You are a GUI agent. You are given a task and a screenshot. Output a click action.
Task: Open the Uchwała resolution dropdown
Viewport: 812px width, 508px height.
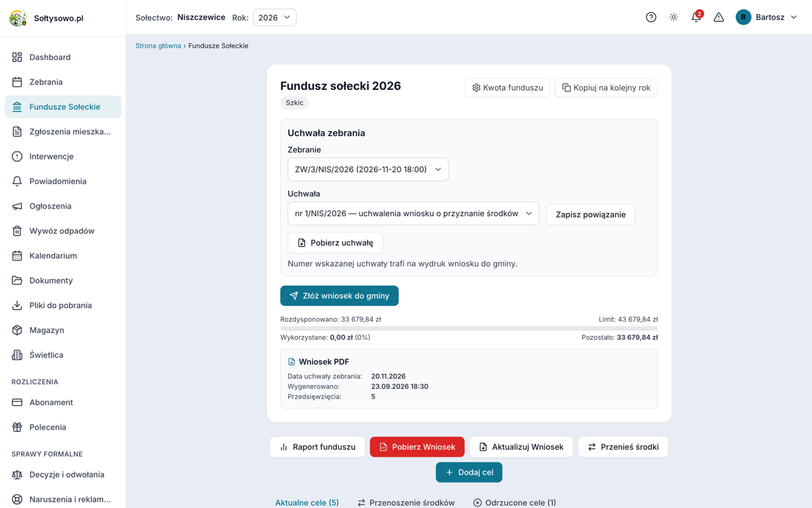click(413, 213)
